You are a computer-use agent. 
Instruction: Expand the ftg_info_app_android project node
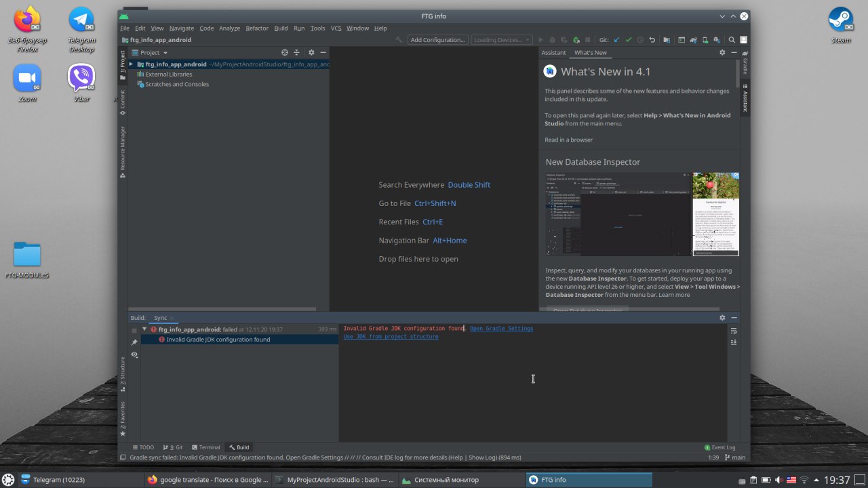pyautogui.click(x=131, y=64)
